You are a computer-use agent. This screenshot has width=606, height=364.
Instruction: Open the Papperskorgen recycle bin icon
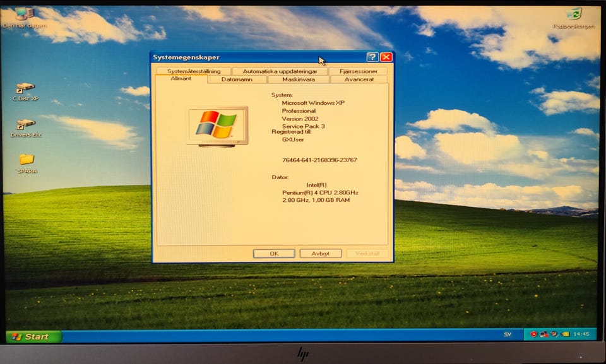point(574,18)
